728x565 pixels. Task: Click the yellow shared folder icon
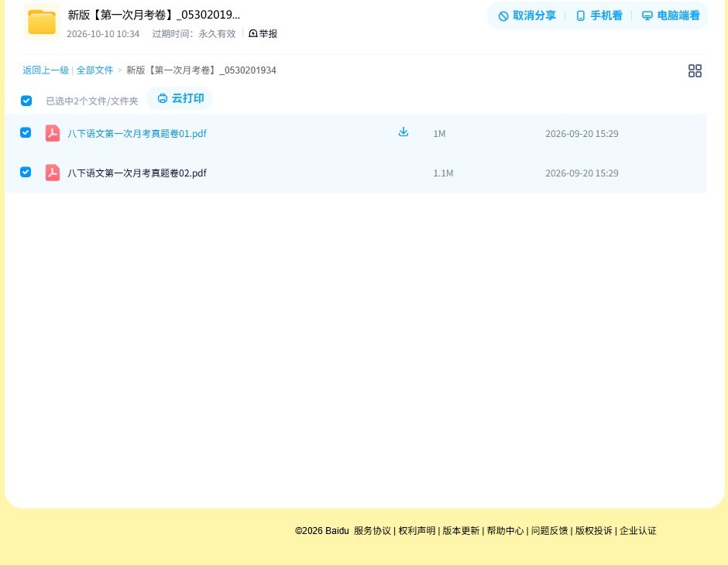(x=42, y=22)
